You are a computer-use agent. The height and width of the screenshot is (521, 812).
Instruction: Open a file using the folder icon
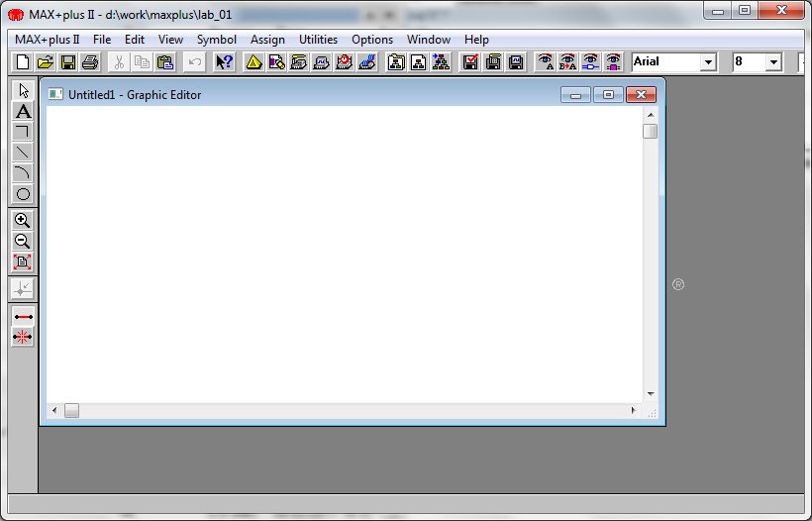45,62
